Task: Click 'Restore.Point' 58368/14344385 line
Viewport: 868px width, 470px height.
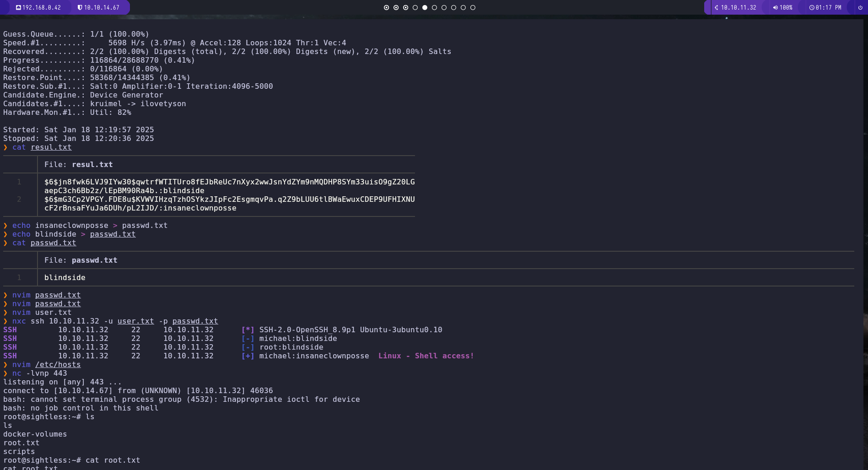Action: pyautogui.click(x=97, y=78)
